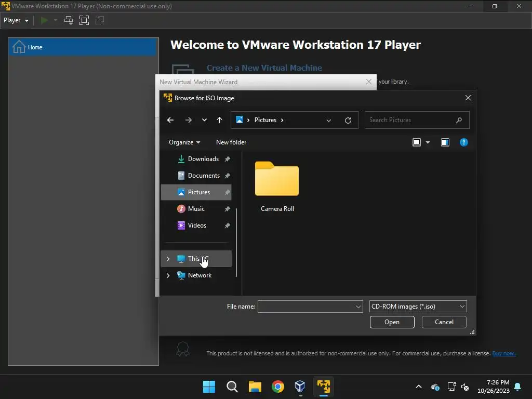
Task: Close the New Virtual Machine Wizard window
Action: (x=369, y=82)
